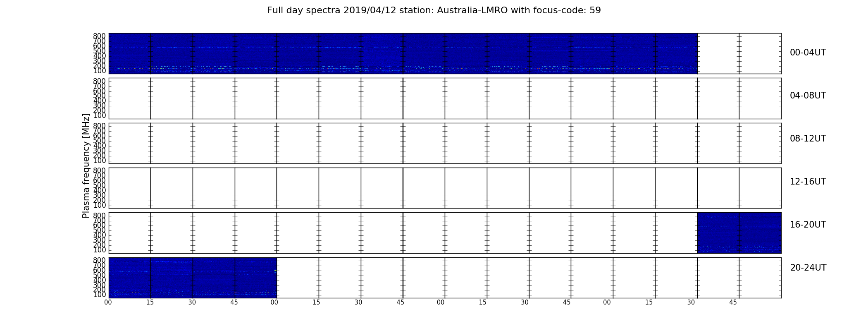Click the '100' tick label of the 00-04UT panel
This screenshot has height=331, width=868.
click(100, 71)
